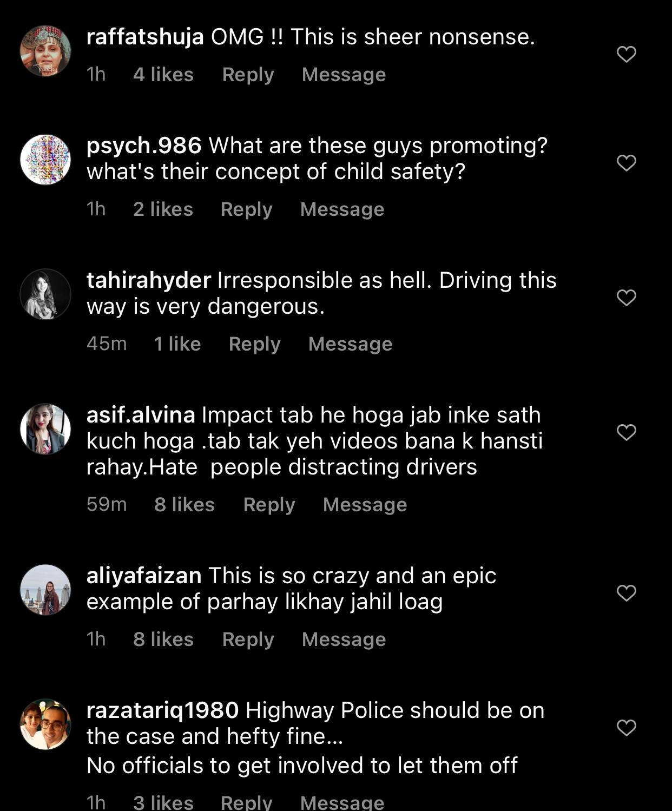Open asif.alvina's avatar
Viewport: 672px width, 811px height.
pos(45,429)
